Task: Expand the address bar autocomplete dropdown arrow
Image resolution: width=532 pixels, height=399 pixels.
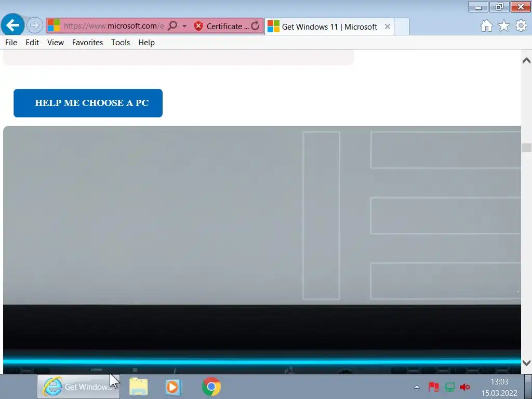Action: [x=184, y=26]
